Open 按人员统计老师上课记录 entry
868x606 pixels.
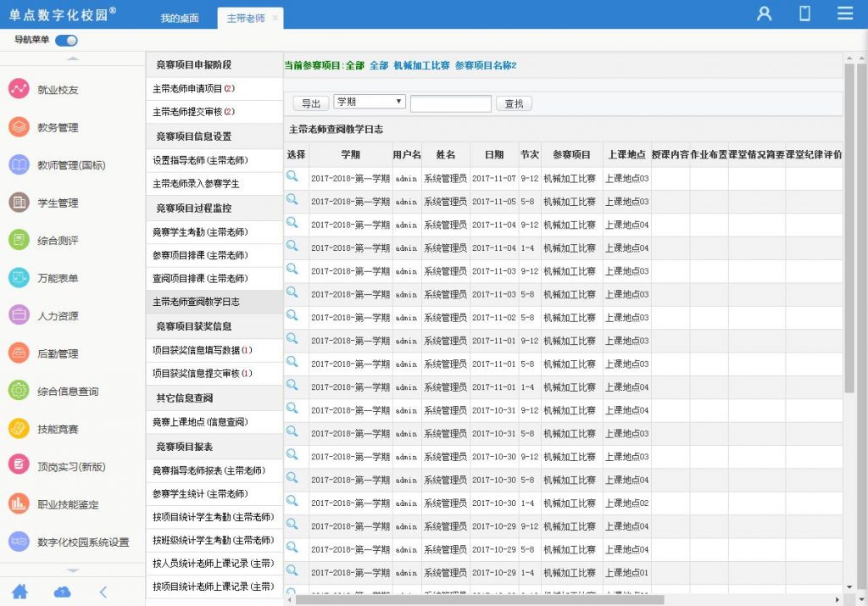(x=214, y=564)
